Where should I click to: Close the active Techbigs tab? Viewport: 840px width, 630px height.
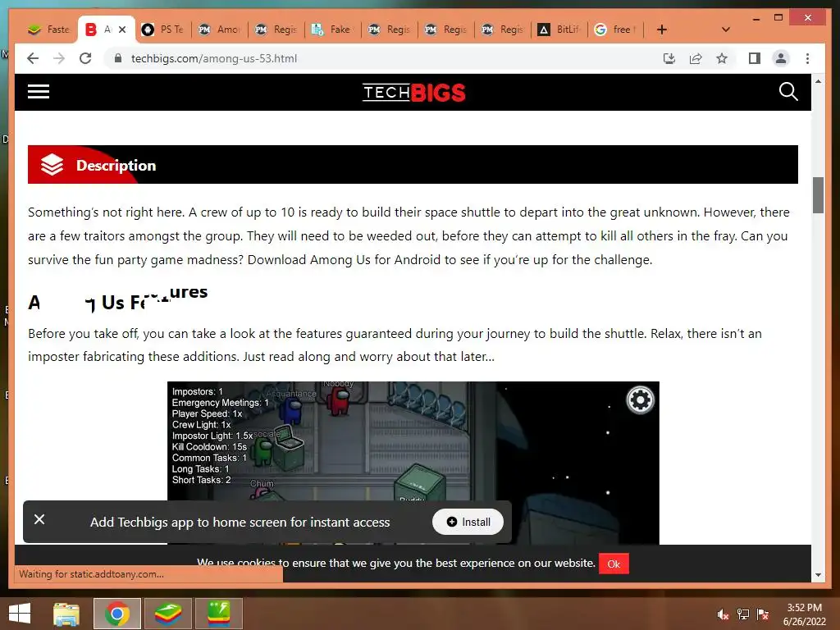[x=122, y=30]
